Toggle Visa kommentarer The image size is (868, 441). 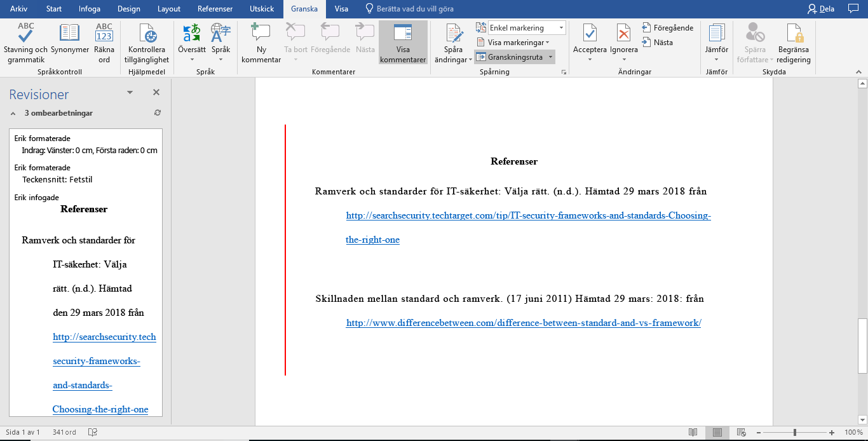coord(403,43)
